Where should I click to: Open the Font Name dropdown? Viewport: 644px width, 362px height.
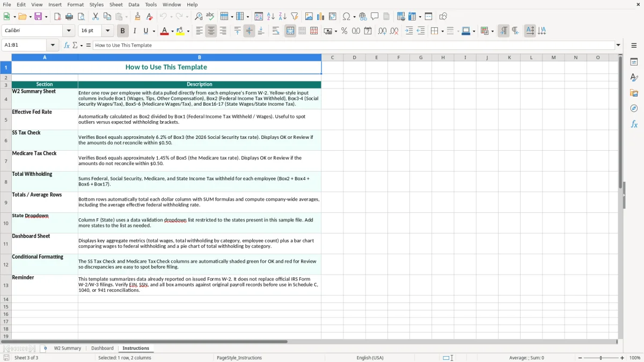pos(70,31)
